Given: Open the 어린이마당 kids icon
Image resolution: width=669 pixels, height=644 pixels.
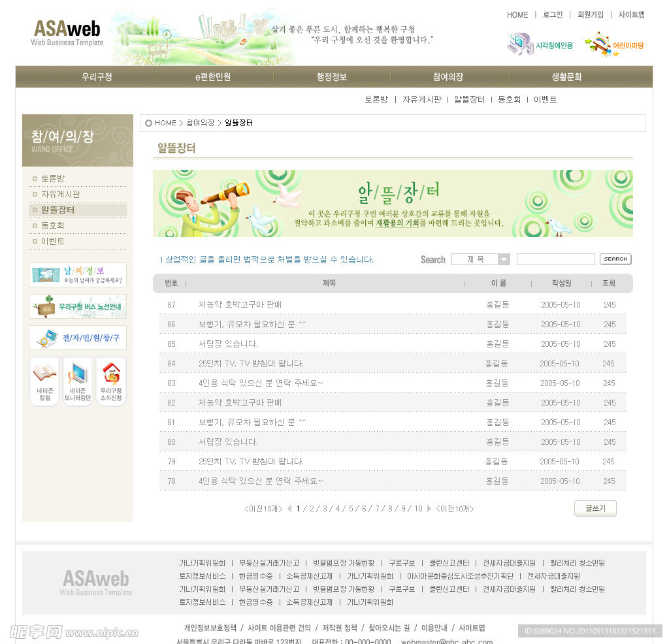Looking at the screenshot, I should coord(614,44).
